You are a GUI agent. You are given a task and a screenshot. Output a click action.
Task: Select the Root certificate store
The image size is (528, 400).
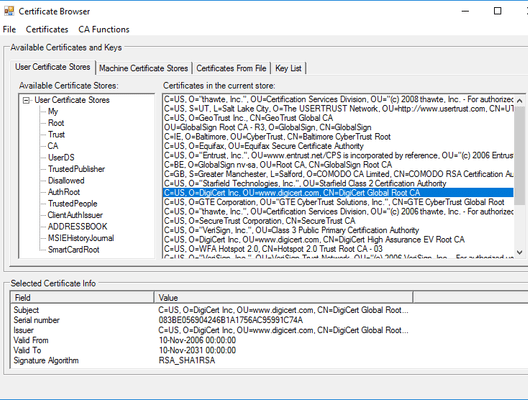[x=56, y=123]
